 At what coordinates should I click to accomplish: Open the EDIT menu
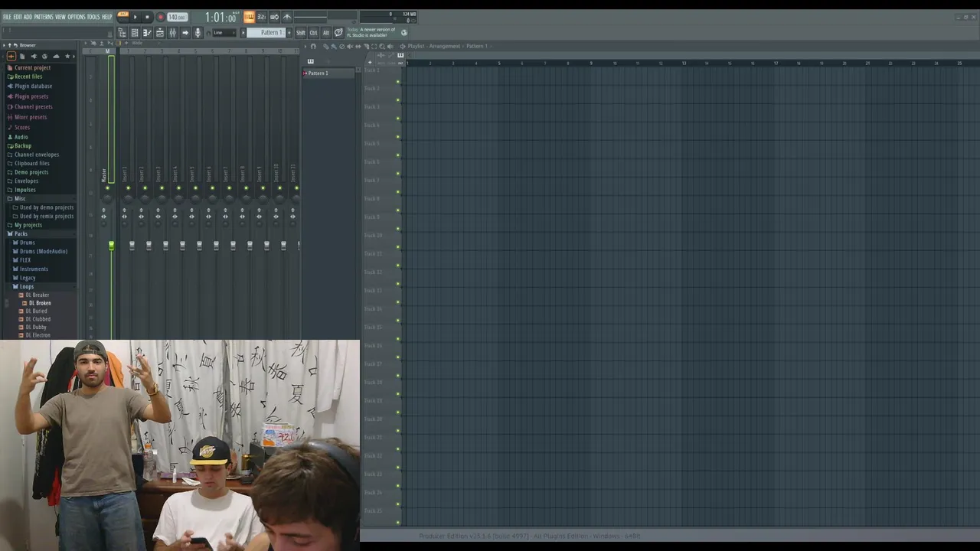[x=18, y=17]
